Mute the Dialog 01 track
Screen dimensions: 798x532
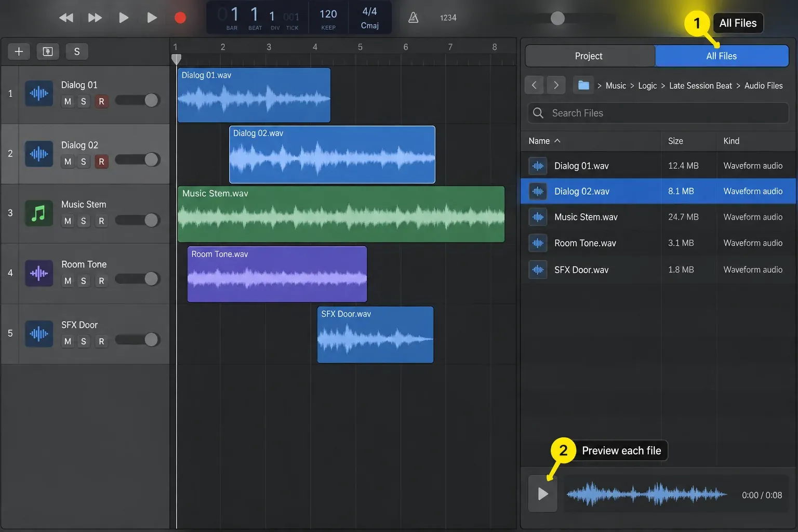coord(68,101)
